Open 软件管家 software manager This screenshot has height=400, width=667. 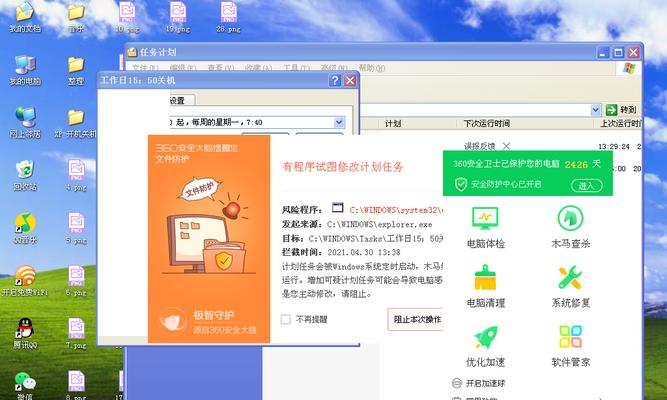click(570, 346)
